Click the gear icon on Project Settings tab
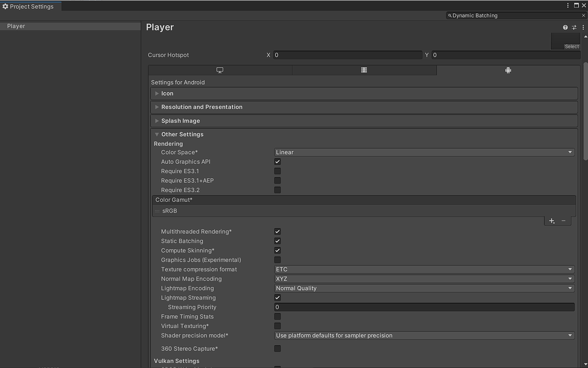Screen dimensions: 588x368 pos(5,6)
